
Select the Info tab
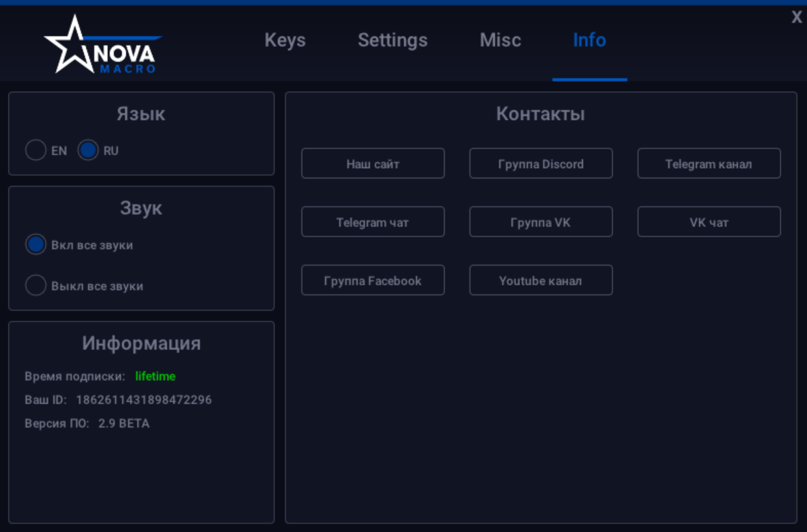pos(589,40)
